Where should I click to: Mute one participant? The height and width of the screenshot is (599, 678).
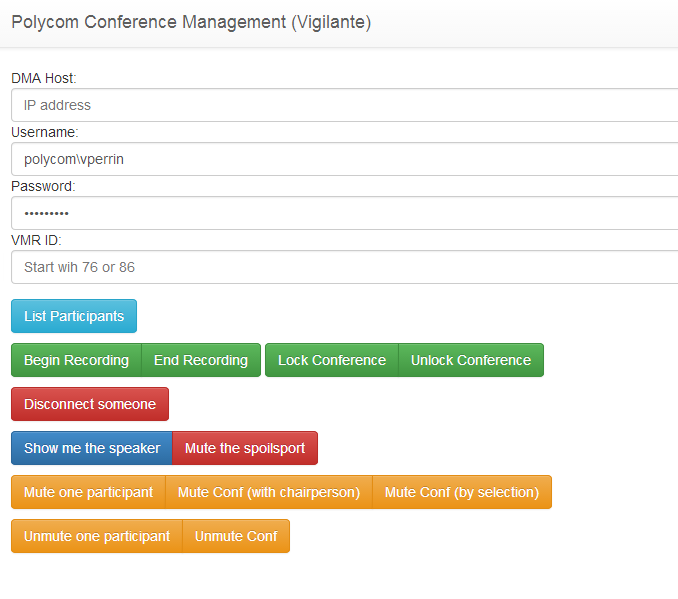click(88, 492)
